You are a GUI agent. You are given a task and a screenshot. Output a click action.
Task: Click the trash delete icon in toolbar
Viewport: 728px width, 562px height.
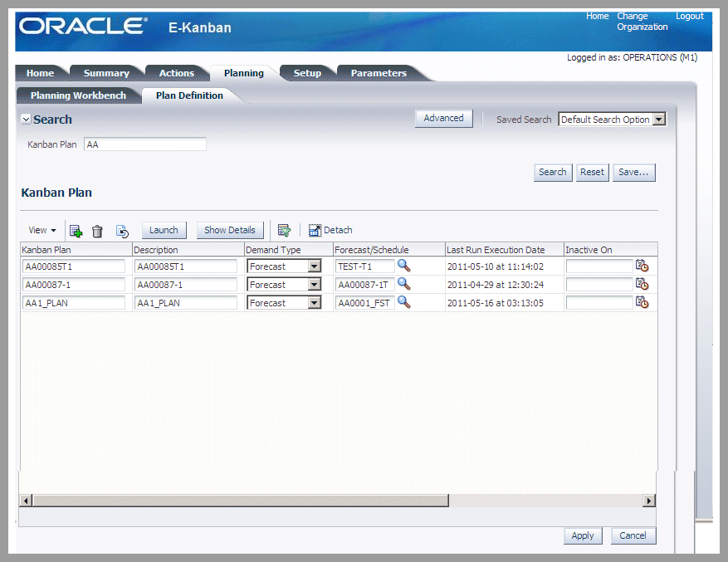[97, 231]
